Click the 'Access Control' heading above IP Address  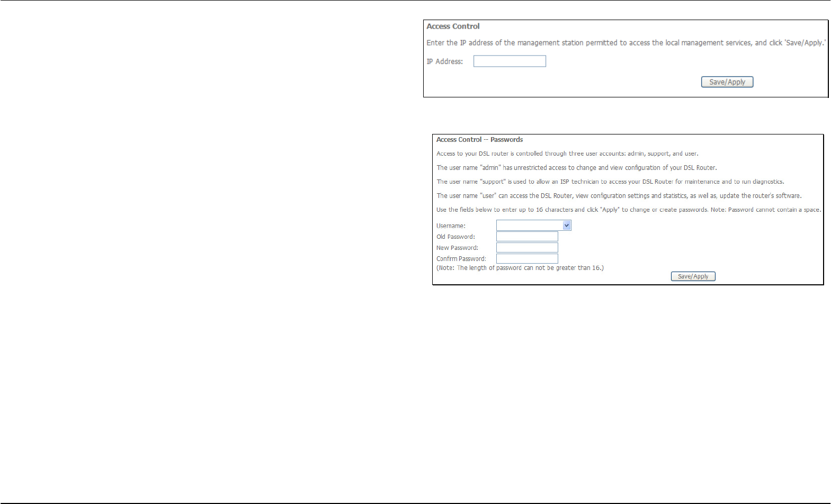click(453, 26)
